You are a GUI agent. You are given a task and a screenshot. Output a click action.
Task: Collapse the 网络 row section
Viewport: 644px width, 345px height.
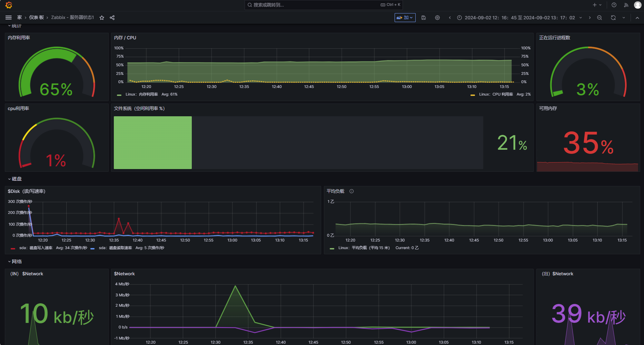[15, 262]
